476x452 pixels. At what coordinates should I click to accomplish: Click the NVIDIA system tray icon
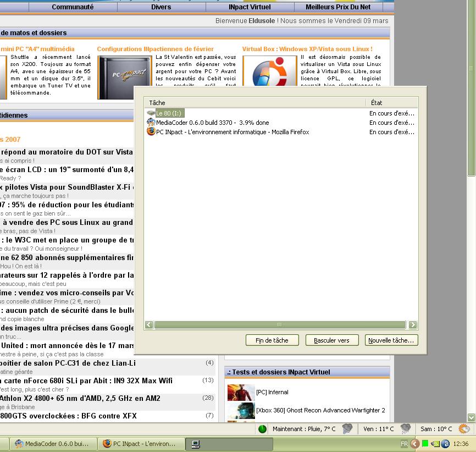point(435,444)
